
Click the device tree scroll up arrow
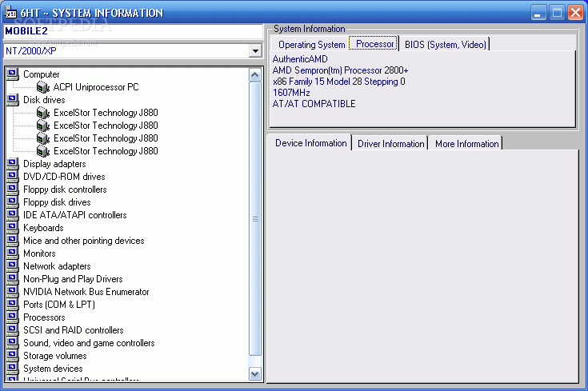[x=255, y=75]
